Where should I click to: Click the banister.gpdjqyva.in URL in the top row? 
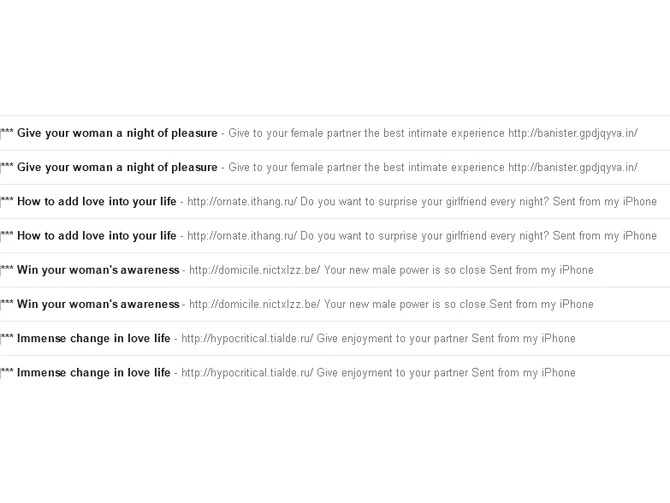click(x=572, y=133)
